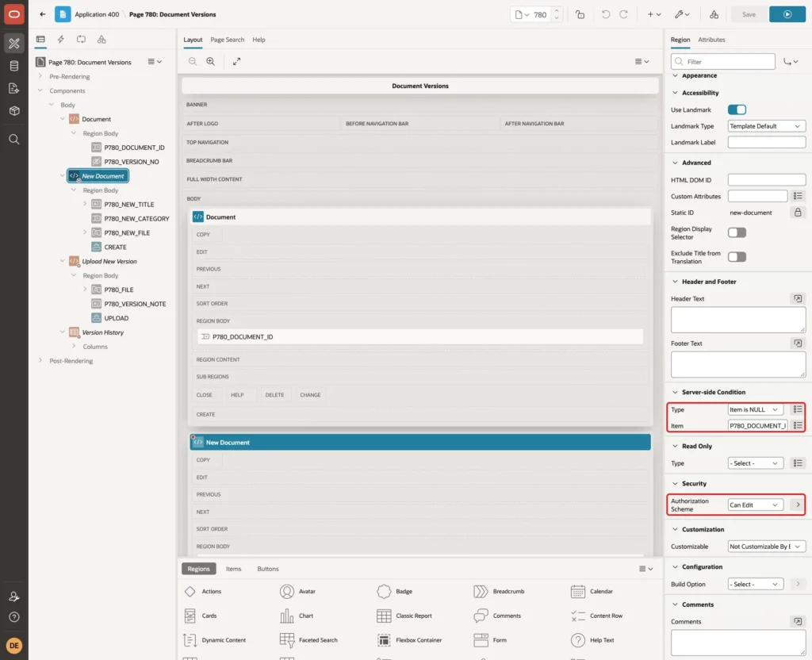Screen dimensions: 812x660
Task: Click the HTML DOM ID field
Action: pos(766,180)
